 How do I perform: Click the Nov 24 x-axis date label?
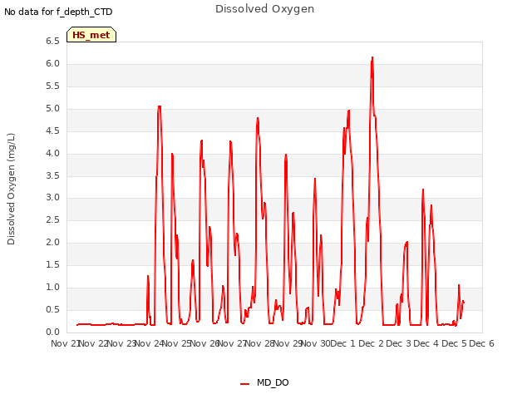tap(149, 343)
